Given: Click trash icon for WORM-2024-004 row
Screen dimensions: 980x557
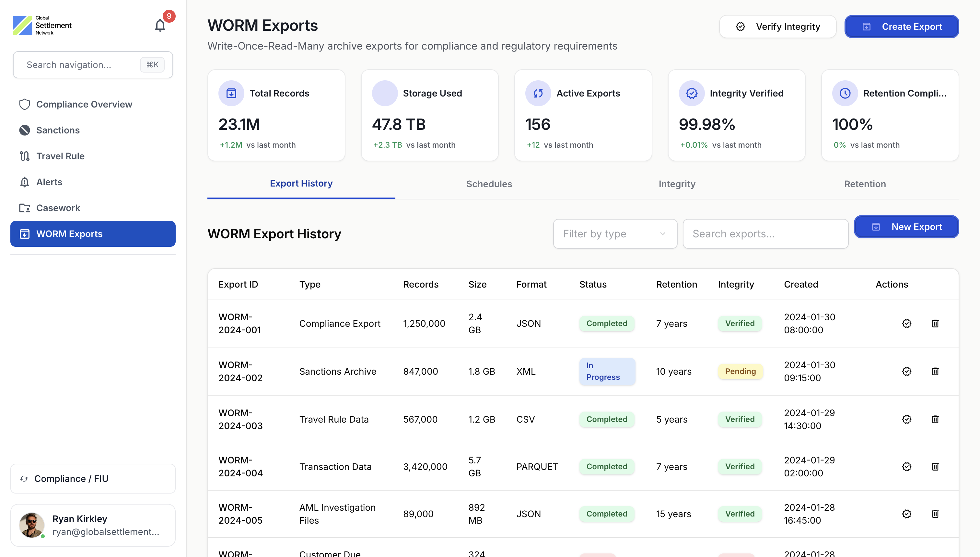Looking at the screenshot, I should click(x=935, y=466).
